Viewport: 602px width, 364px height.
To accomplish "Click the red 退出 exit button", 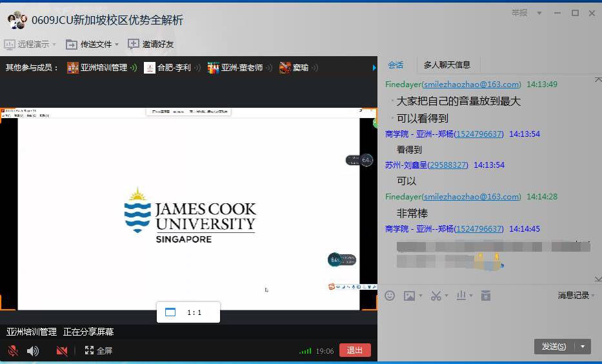I will pyautogui.click(x=355, y=350).
